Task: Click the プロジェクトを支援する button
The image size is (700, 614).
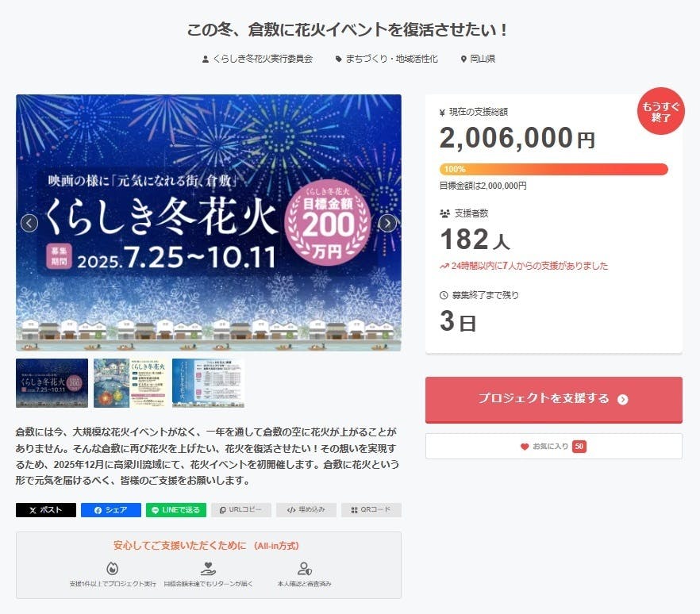Action: 553,399
